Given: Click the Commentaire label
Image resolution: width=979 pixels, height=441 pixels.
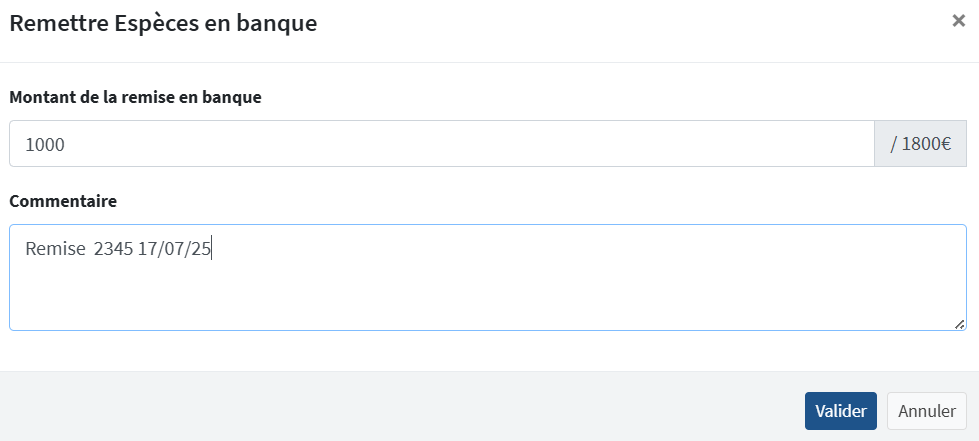Looking at the screenshot, I should click(x=62, y=201).
